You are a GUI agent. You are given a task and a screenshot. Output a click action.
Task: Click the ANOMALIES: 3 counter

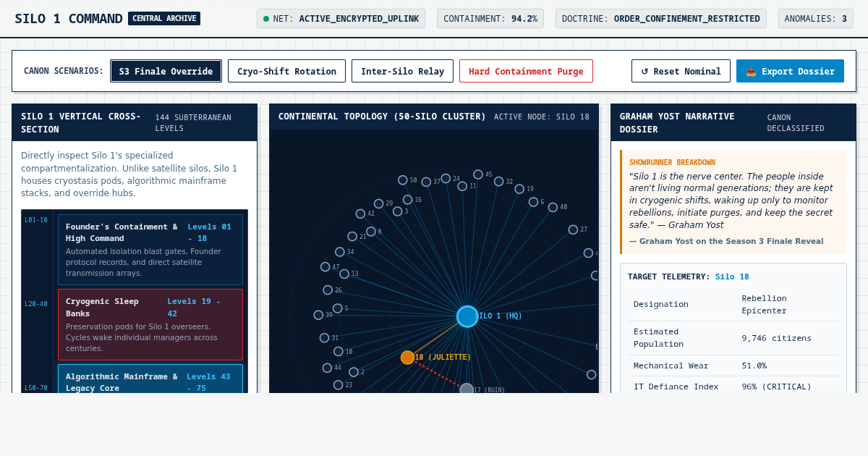[816, 19]
